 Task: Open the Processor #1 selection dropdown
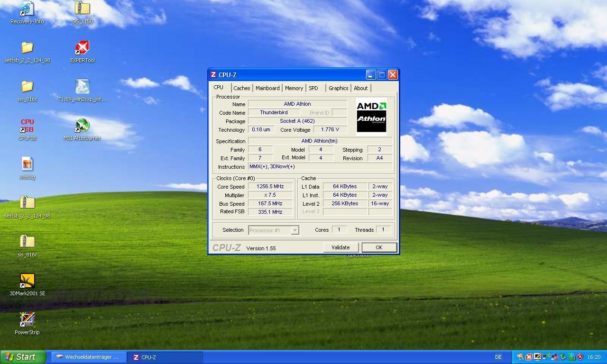274,230
